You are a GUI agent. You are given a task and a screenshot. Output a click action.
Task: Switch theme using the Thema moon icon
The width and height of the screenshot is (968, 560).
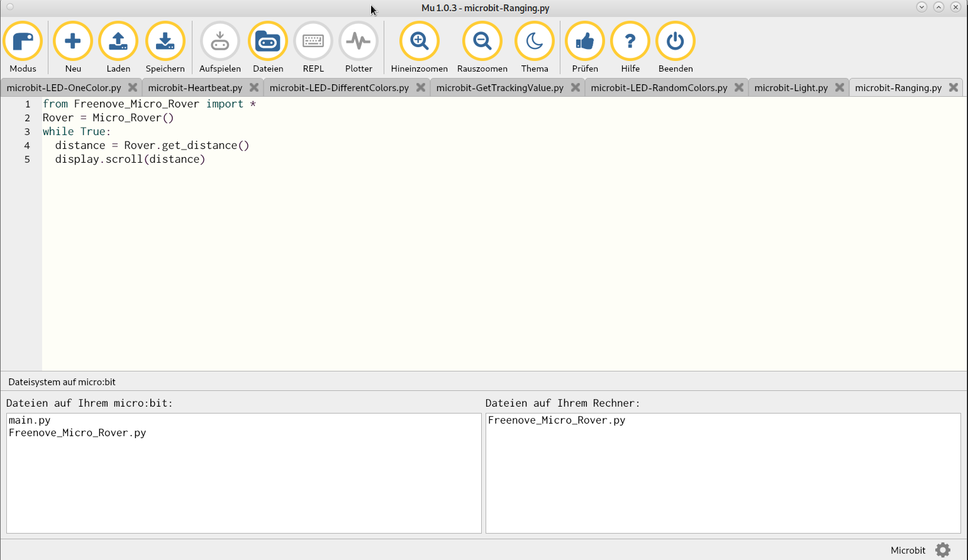(x=535, y=41)
